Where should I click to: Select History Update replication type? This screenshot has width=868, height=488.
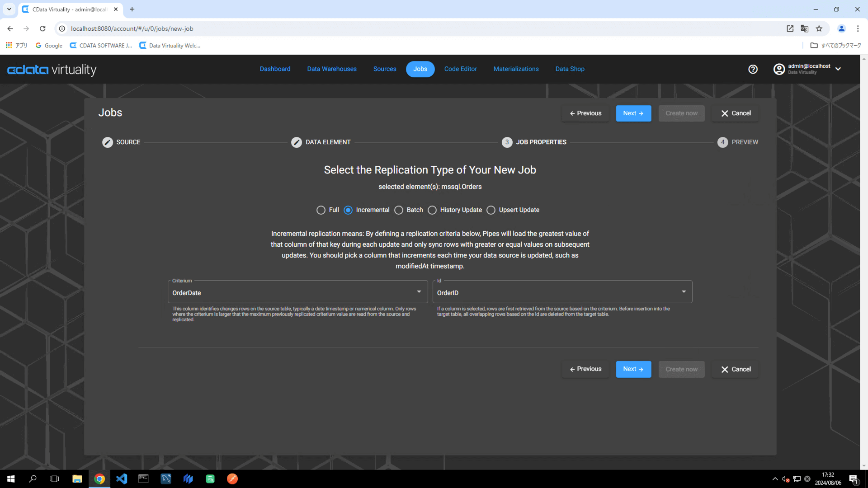[x=432, y=210]
